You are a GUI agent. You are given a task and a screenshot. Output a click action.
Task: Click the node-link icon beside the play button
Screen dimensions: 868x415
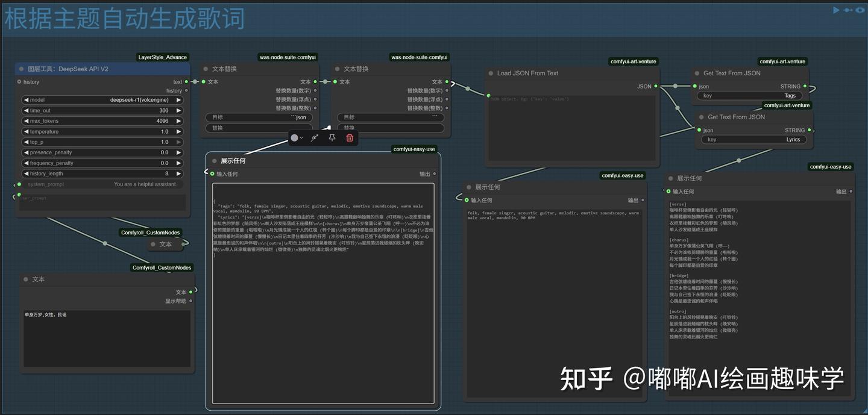tap(848, 10)
